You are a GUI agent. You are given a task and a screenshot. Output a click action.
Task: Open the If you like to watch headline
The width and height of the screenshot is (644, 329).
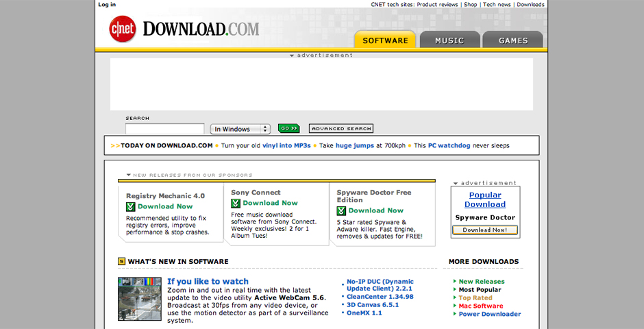click(x=208, y=281)
